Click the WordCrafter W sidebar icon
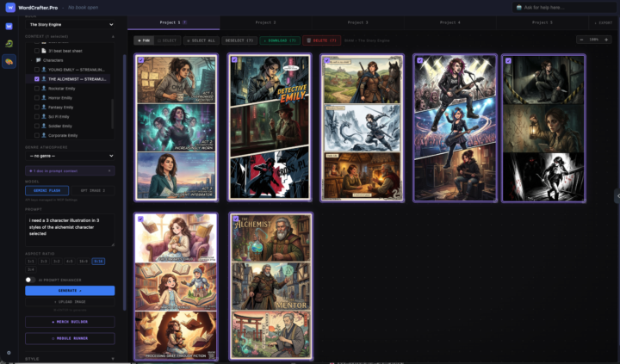The width and height of the screenshot is (620, 364). [9, 26]
